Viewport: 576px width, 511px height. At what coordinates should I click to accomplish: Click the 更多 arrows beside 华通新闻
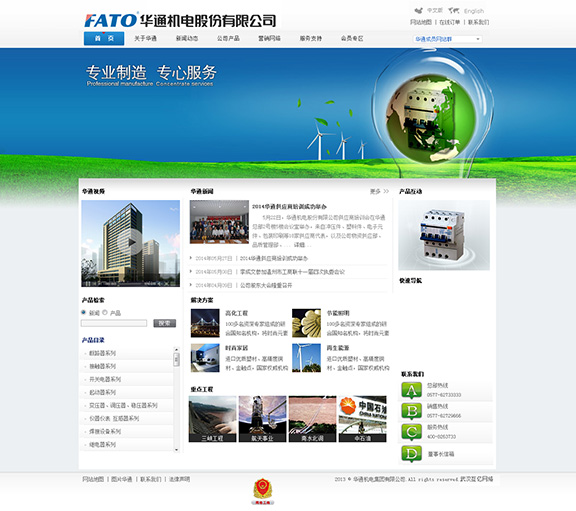379,191
